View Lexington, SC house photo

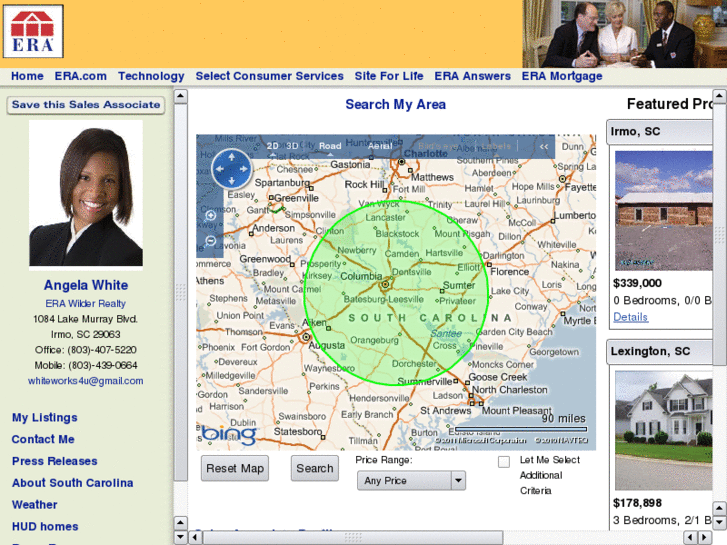[663, 430]
